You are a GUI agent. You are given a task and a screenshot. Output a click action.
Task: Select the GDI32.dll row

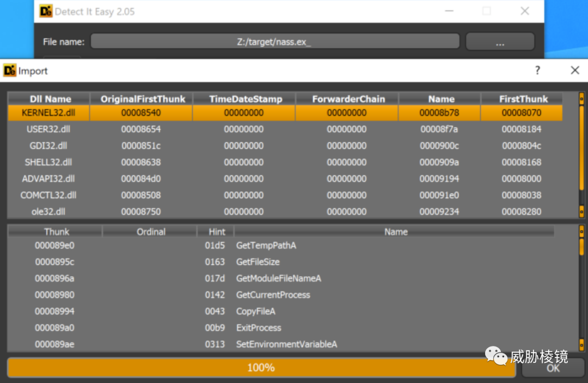pos(285,146)
